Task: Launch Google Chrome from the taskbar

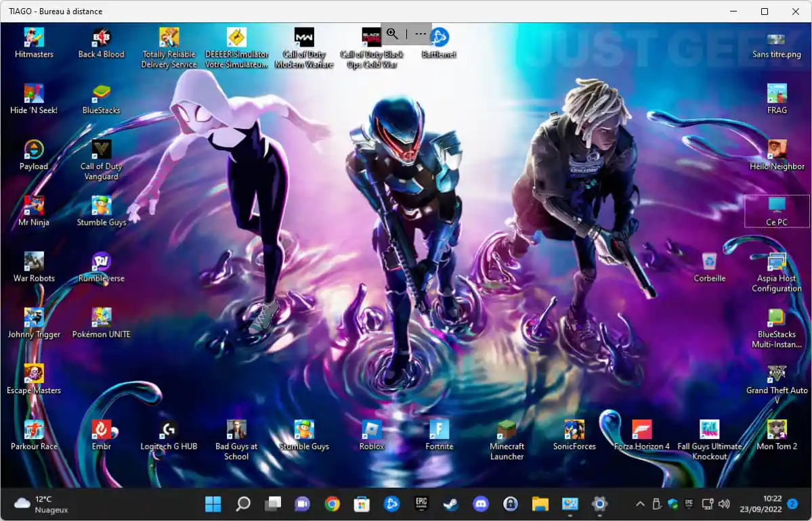Action: click(332, 504)
